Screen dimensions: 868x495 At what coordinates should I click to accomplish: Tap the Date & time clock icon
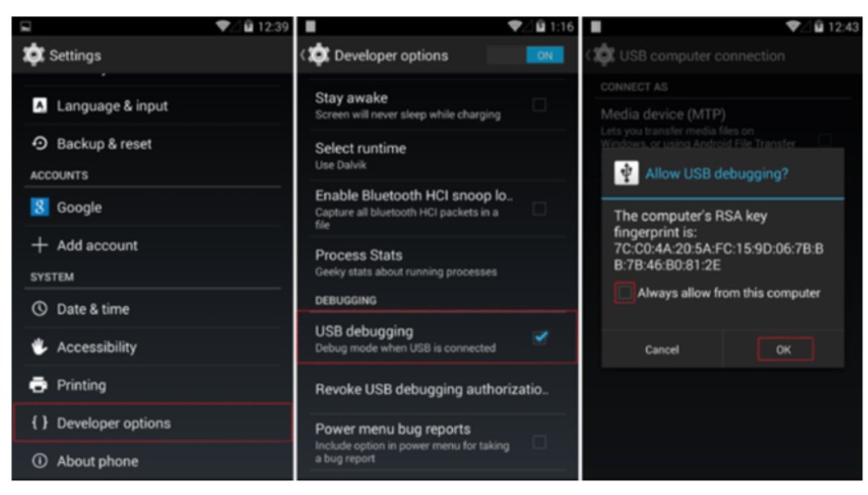tap(39, 308)
